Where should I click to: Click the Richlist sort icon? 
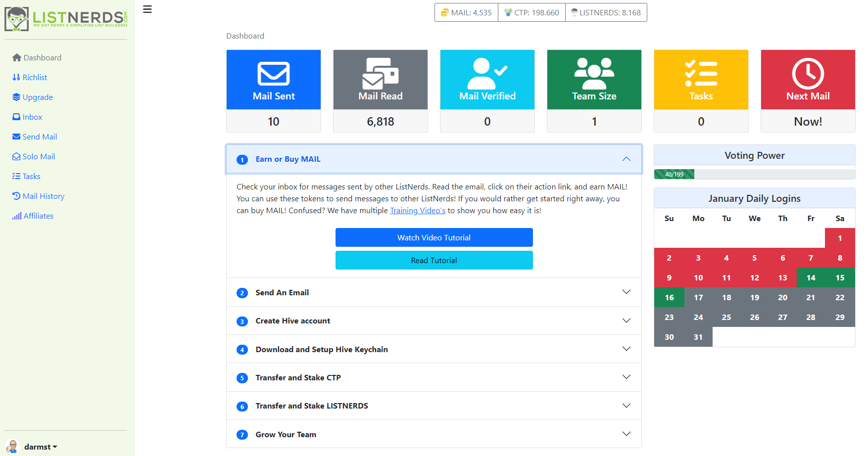16,77
